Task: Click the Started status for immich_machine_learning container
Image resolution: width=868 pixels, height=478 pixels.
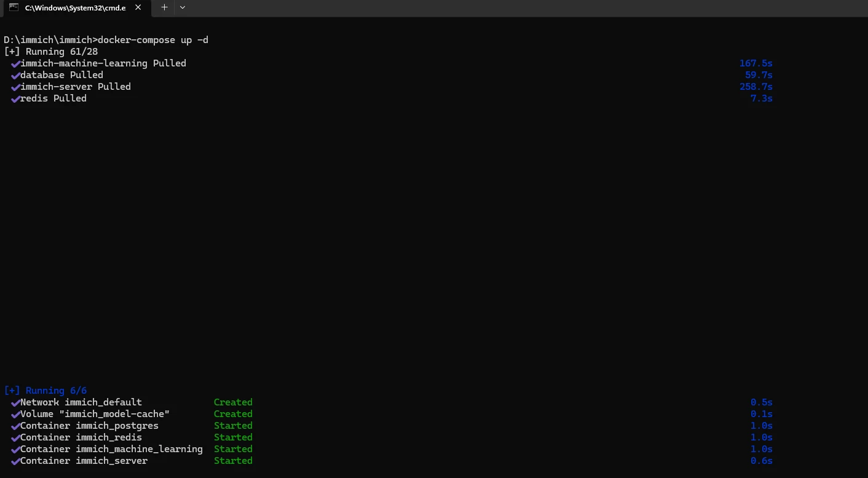Action: click(x=233, y=449)
